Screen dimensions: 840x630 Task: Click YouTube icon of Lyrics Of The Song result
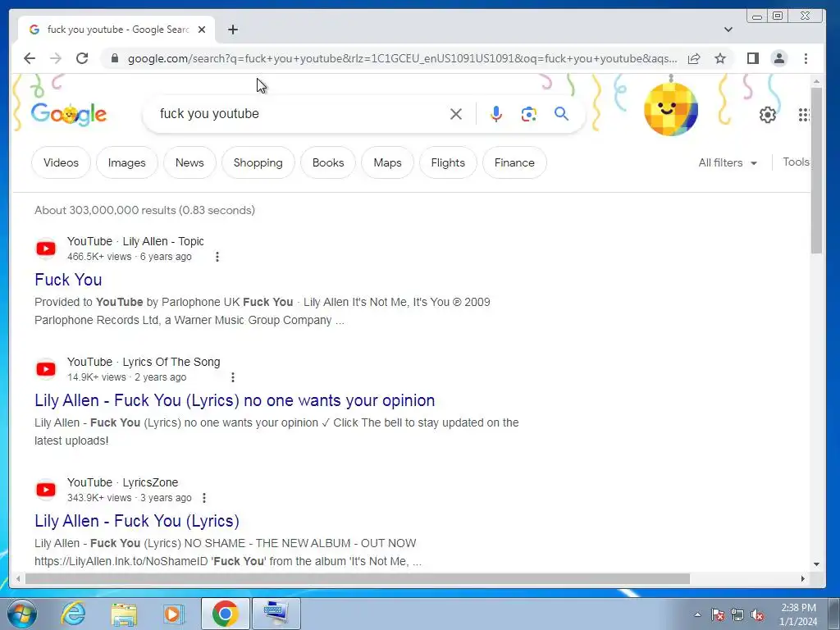46,369
